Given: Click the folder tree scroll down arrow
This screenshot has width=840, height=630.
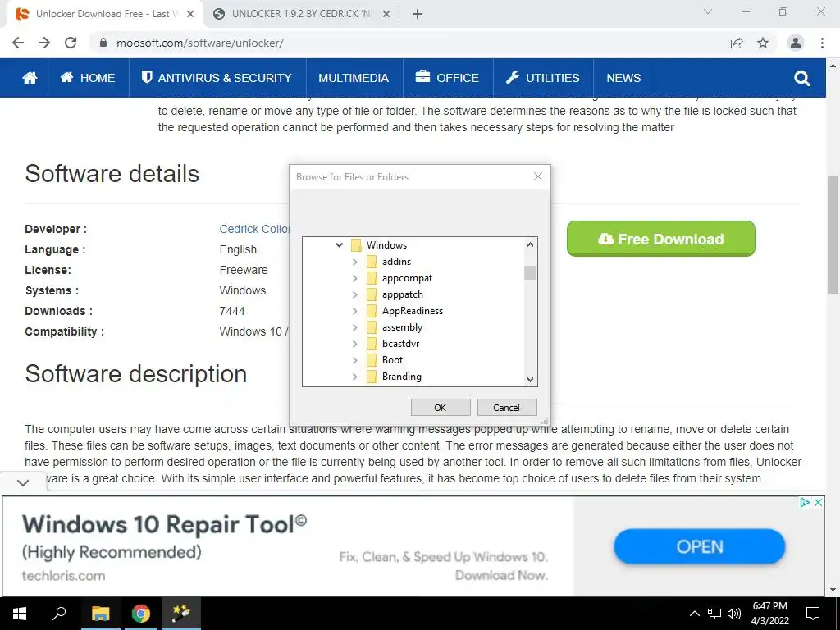Looking at the screenshot, I should (x=531, y=380).
